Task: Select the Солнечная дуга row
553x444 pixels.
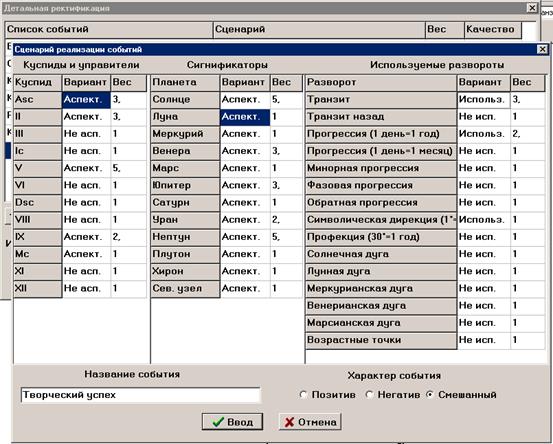Action: coord(381,254)
